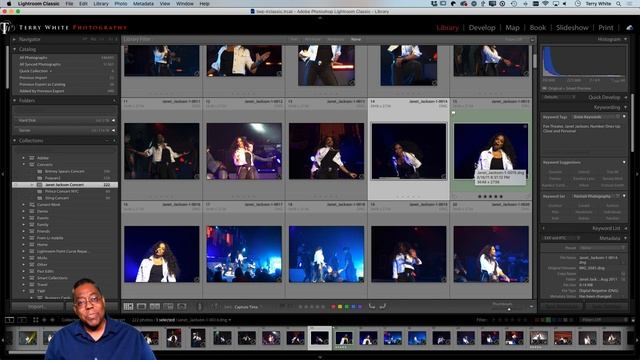
Task: Click the Concerts collection set icon
Action: tap(32, 164)
